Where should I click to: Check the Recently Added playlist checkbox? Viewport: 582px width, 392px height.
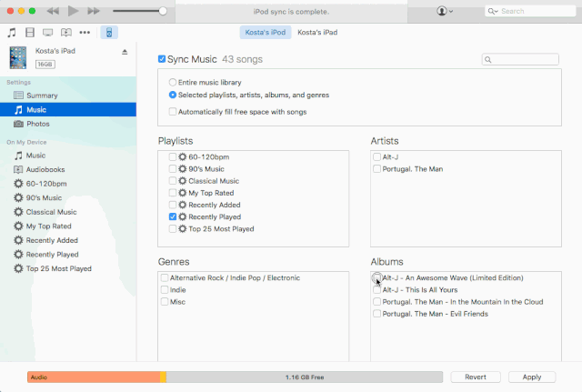click(173, 205)
